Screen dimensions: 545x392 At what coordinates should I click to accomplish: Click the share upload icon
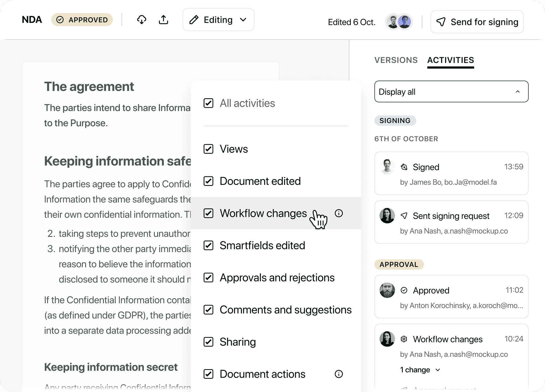coord(163,20)
